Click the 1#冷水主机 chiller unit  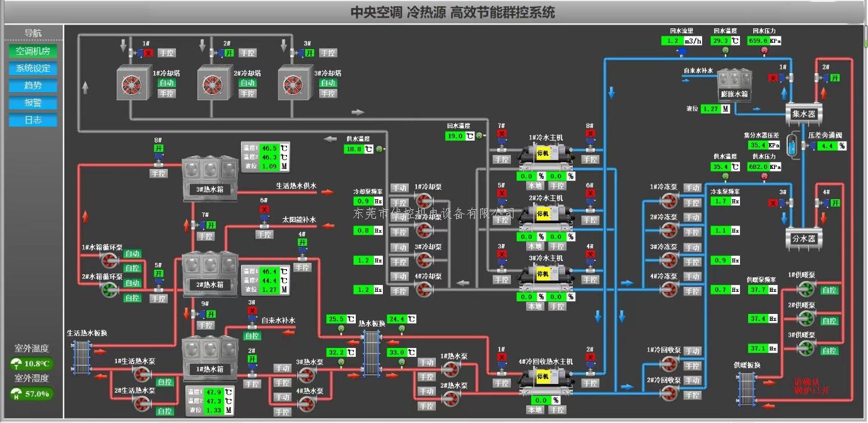click(x=544, y=153)
